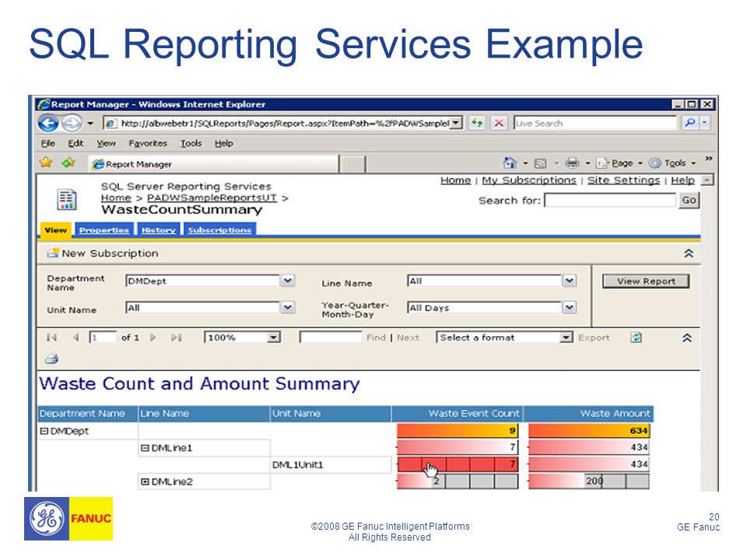Viewport: 747px width, 560px height.
Task: Go to the next report page icon
Action: (153, 338)
